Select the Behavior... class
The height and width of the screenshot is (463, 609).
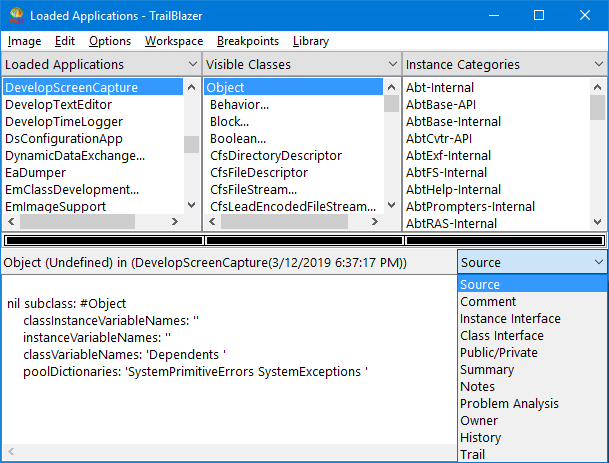pos(238,105)
